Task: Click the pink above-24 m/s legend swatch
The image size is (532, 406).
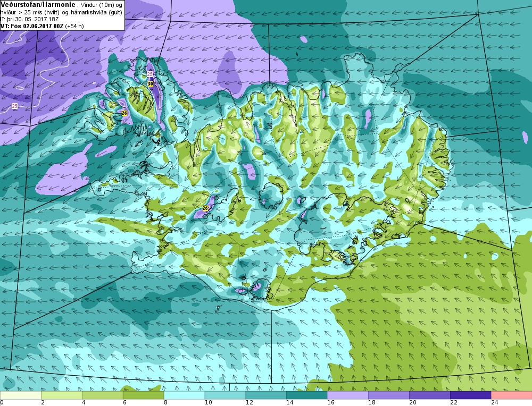Action: pyautogui.click(x=511, y=395)
